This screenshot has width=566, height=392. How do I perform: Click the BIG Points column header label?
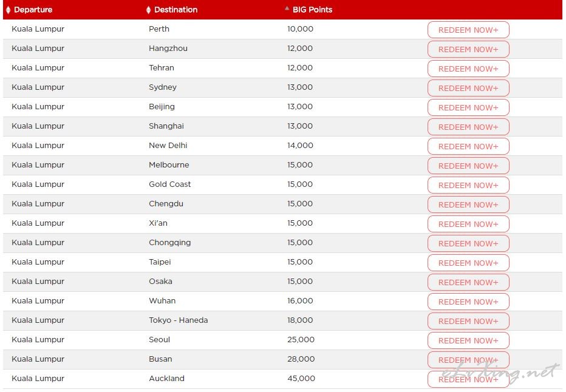pos(312,10)
